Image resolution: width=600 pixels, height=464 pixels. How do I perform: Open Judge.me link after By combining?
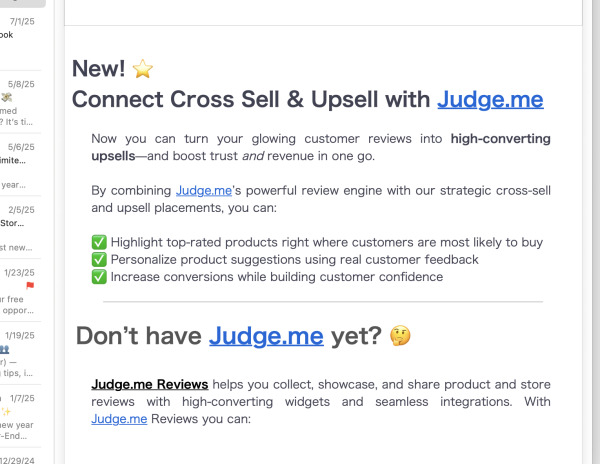click(x=204, y=190)
